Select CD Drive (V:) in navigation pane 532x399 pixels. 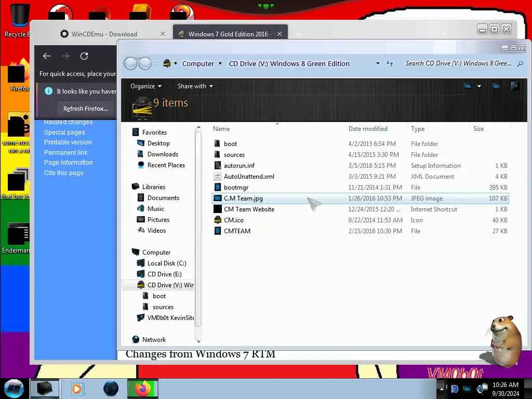tap(170, 285)
